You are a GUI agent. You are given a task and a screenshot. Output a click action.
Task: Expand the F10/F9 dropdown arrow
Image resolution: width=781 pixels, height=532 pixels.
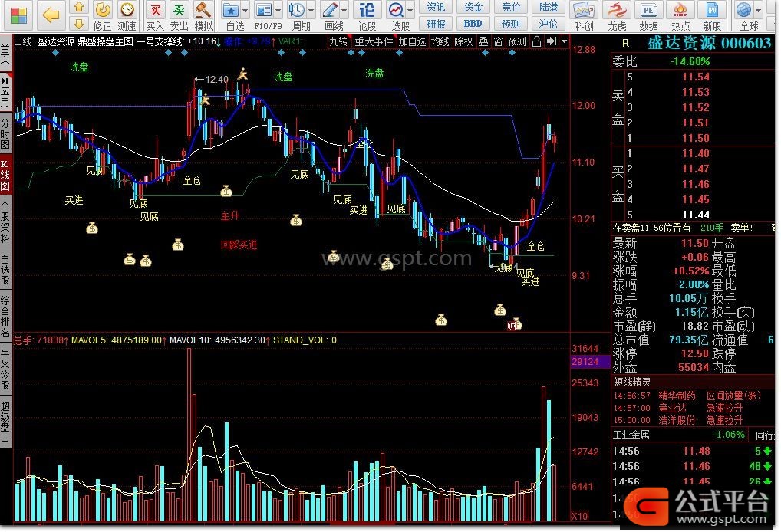278,10
